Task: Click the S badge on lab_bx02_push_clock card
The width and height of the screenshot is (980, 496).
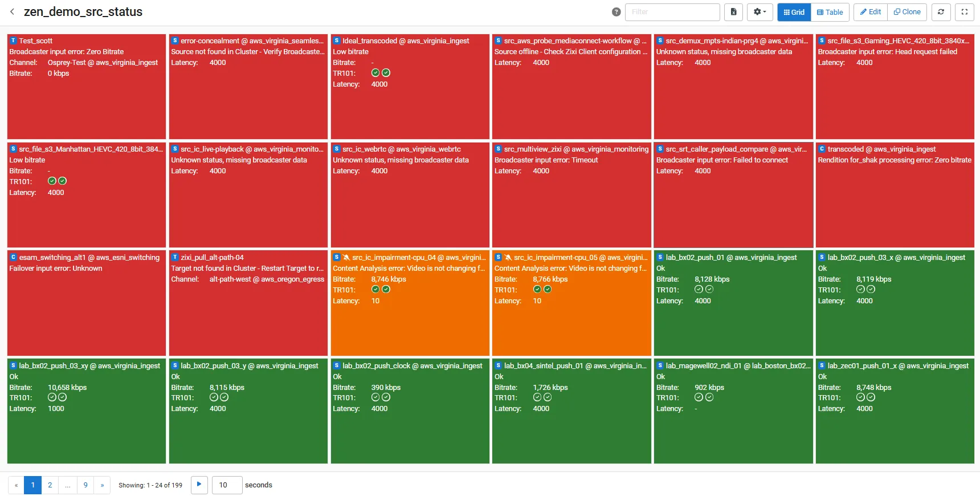Action: coord(337,365)
